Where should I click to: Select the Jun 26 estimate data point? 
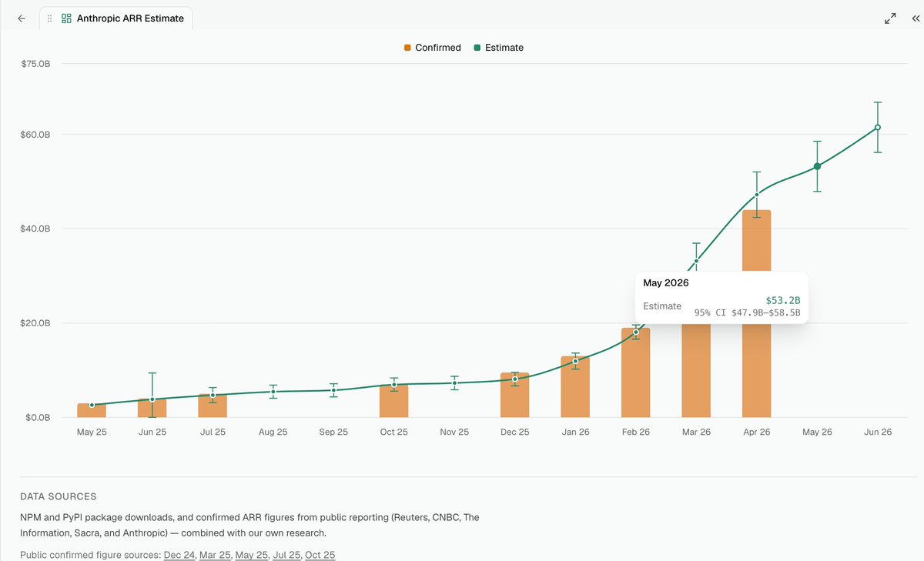click(x=878, y=127)
